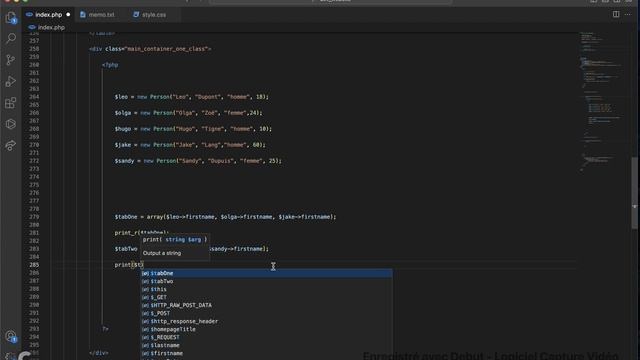The width and height of the screenshot is (640, 360).
Task: Click the $leo variable on line 264
Action: (122, 97)
